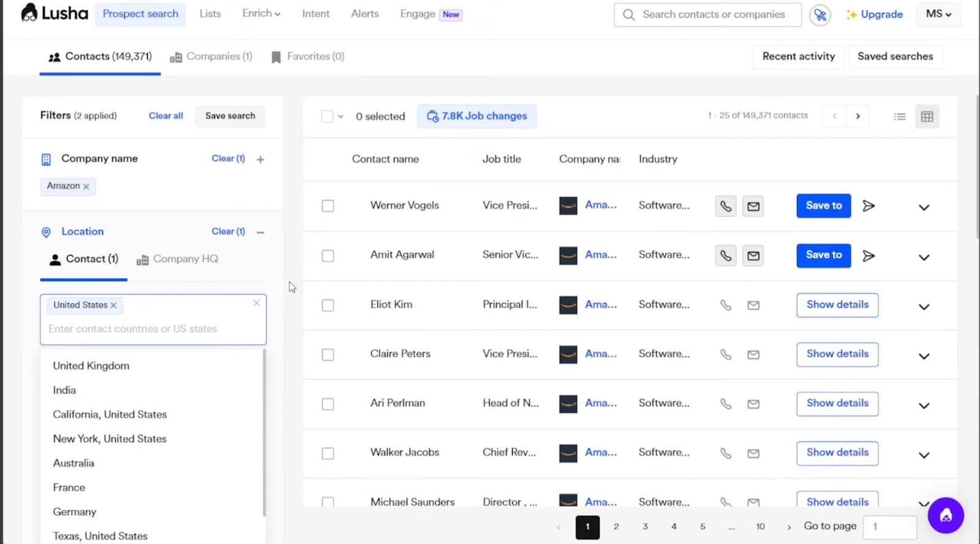The height and width of the screenshot is (544, 980).
Task: Click email icon for Werner Vogels
Action: pyautogui.click(x=753, y=206)
